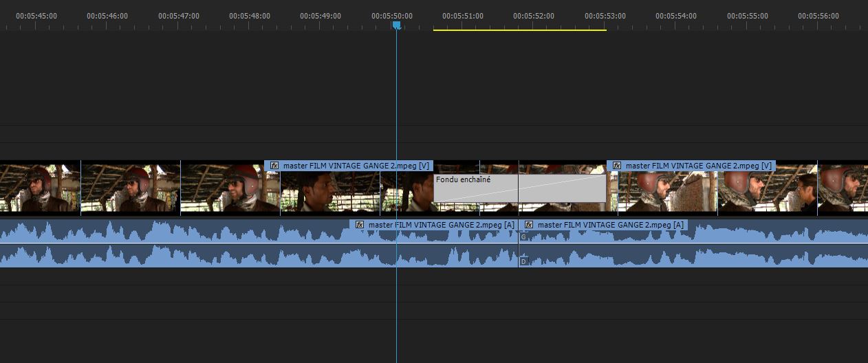Screen dimensions: 868x363
Task: Click the fx badge on the second audio clip
Action: [529, 225]
